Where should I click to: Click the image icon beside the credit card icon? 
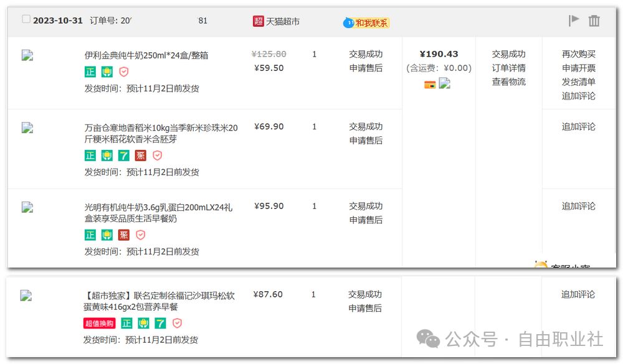pos(444,83)
